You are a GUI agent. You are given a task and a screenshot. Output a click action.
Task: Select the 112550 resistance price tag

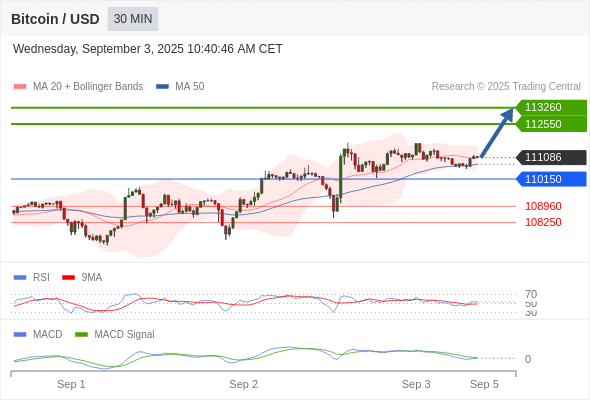tap(551, 124)
